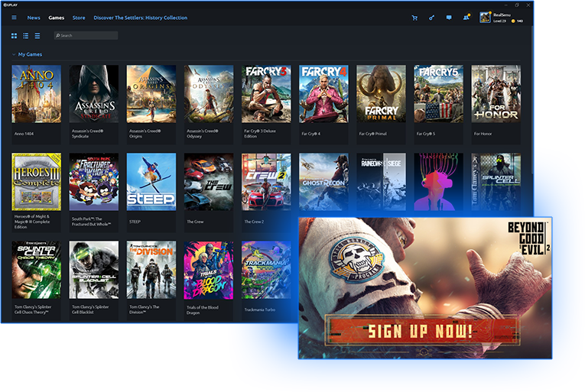Open the shopping cart
The height and width of the screenshot is (392, 585).
click(x=414, y=18)
